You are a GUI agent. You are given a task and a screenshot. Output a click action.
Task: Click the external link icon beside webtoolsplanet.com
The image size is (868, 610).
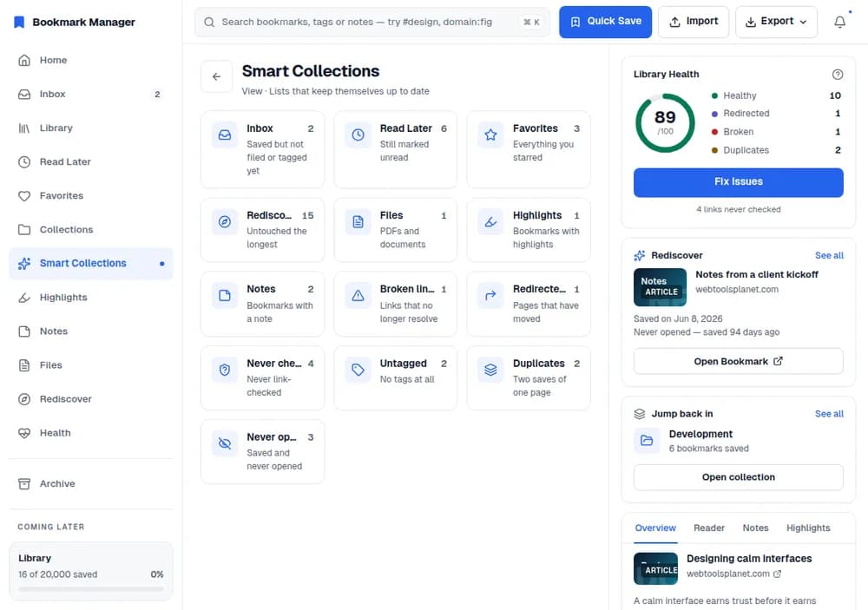pyautogui.click(x=777, y=574)
